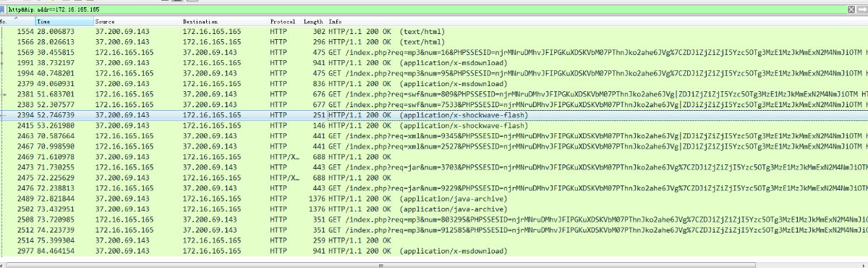Select packet 1566 with text/html response
Image resolution: width=868 pixels, height=268 pixels.
tap(434, 42)
